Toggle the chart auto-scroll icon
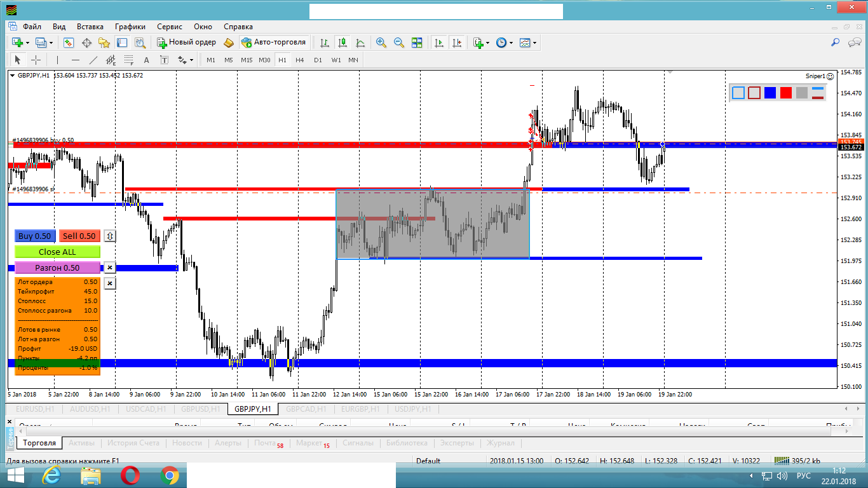This screenshot has height=488, width=868. tap(438, 43)
